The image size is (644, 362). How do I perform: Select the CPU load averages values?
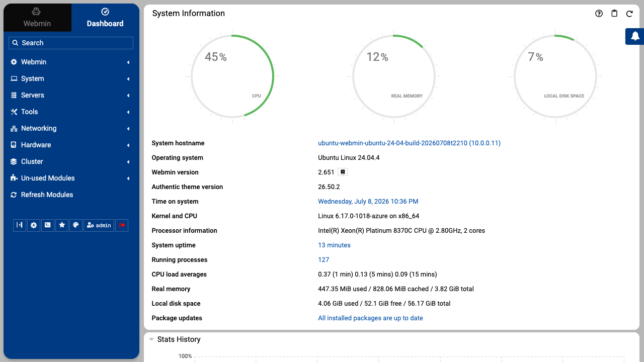click(377, 275)
